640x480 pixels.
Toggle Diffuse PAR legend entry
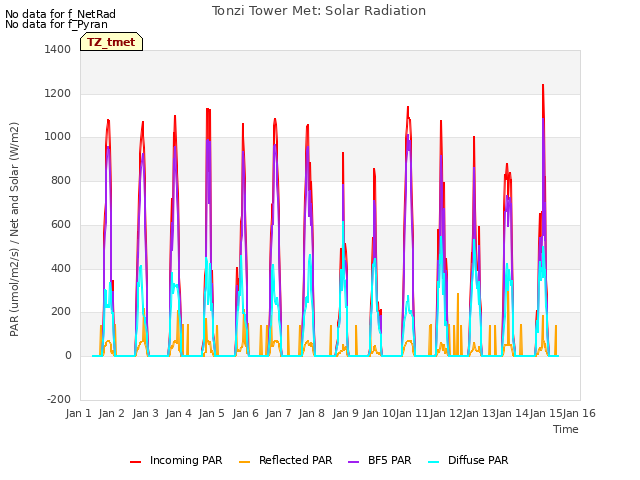468,460
